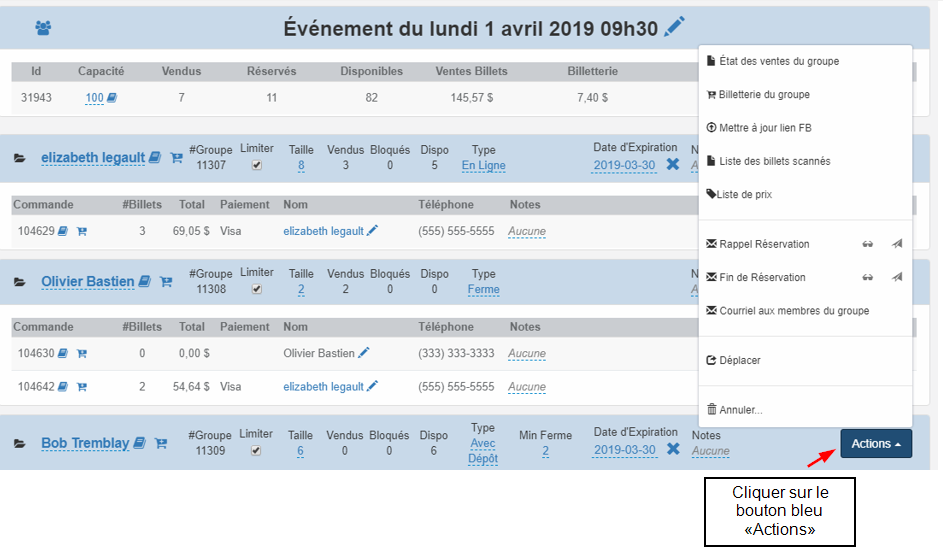Open book icon for order 104630
This screenshot has width=943, height=556.
pos(63,353)
